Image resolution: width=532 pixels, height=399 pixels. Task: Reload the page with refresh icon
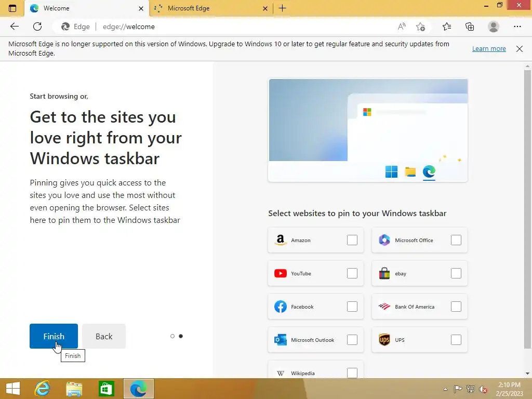37,26
